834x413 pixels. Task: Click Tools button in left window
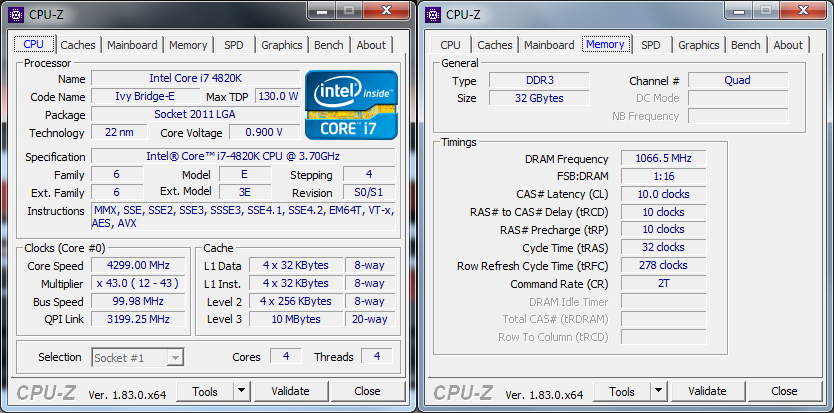pyautogui.click(x=205, y=391)
